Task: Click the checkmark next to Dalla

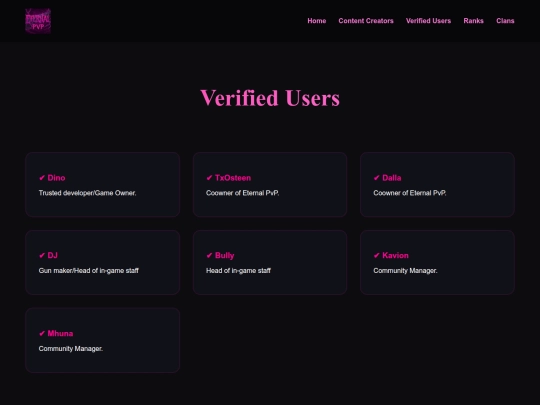Action: coord(376,178)
